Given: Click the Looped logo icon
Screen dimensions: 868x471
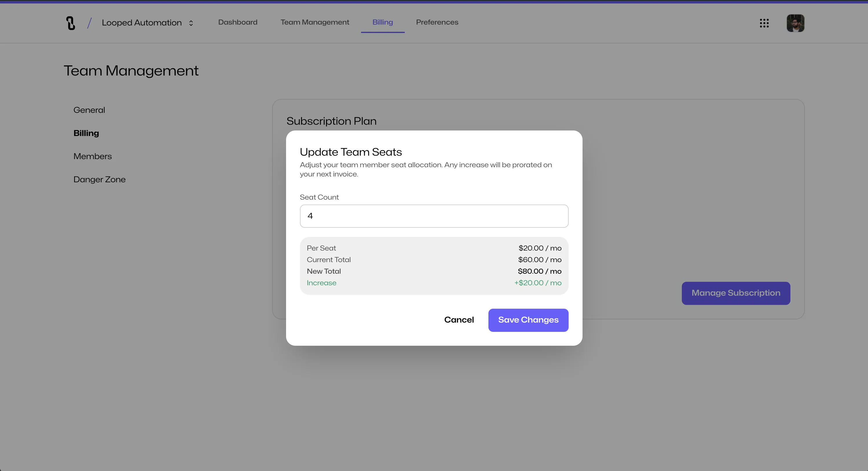Looking at the screenshot, I should [x=70, y=23].
